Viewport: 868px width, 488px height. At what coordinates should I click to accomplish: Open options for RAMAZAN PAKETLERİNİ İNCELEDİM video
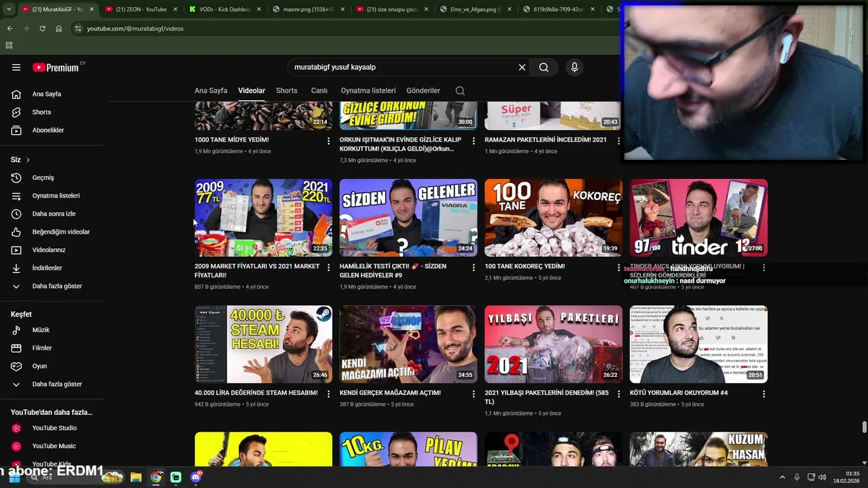[618, 141]
